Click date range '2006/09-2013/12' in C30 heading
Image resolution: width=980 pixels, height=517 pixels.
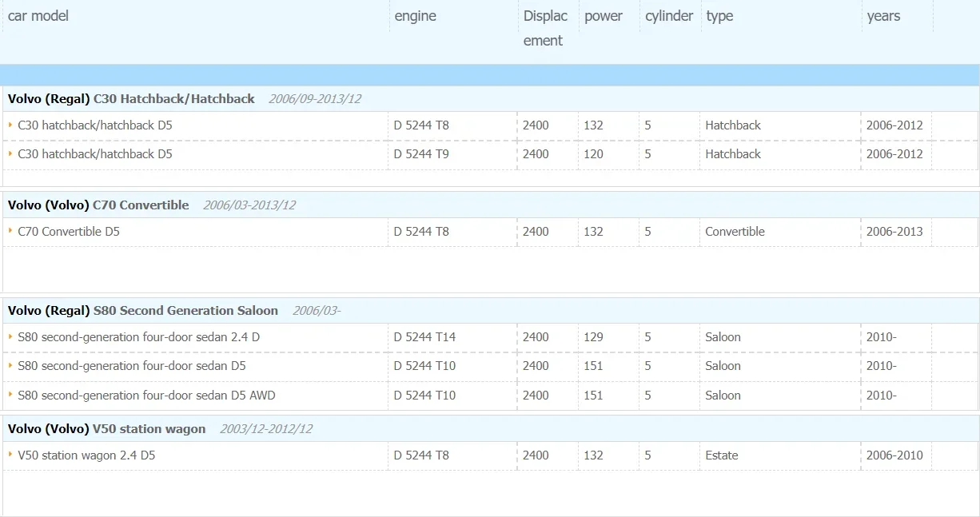pos(315,99)
